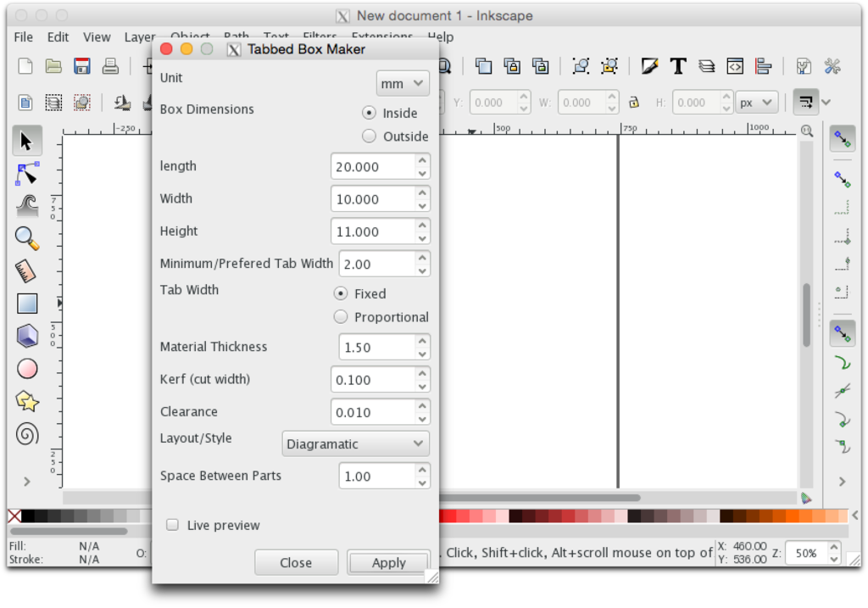Select the Tweak tool wave icon
The height and width of the screenshot is (608, 868).
[x=26, y=205]
